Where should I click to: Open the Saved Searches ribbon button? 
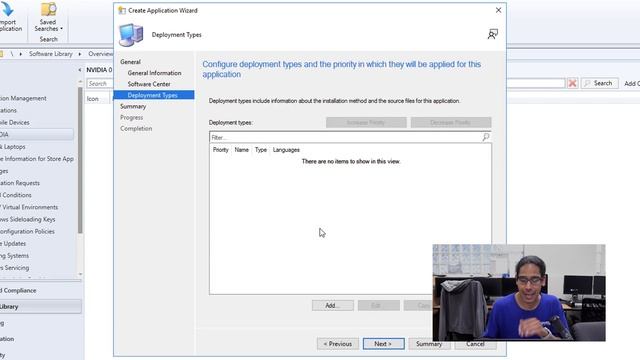click(48, 17)
